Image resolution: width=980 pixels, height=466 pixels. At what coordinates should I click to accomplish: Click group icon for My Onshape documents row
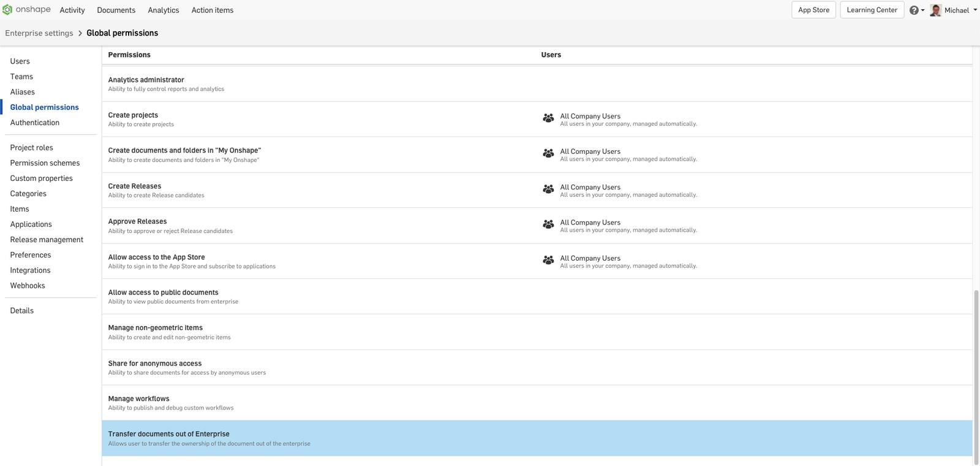(548, 154)
